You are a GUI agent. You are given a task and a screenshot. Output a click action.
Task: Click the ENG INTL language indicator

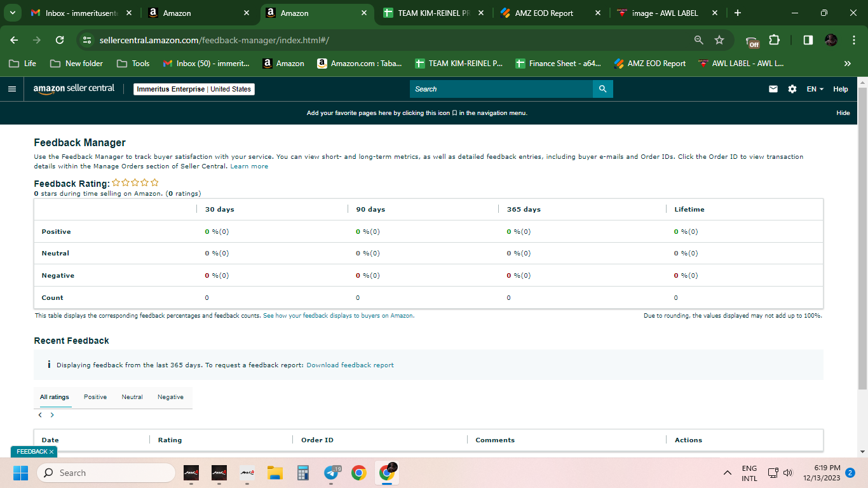[x=749, y=473]
